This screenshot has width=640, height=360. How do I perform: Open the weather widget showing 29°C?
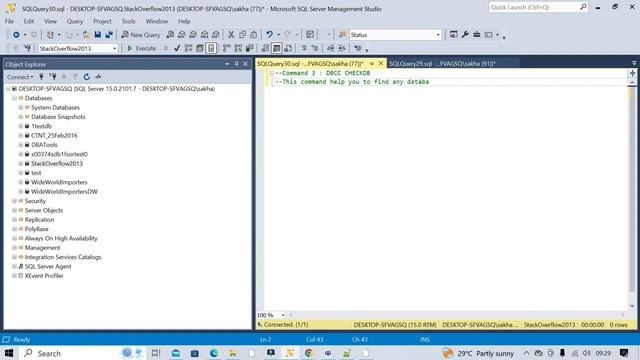[478, 353]
